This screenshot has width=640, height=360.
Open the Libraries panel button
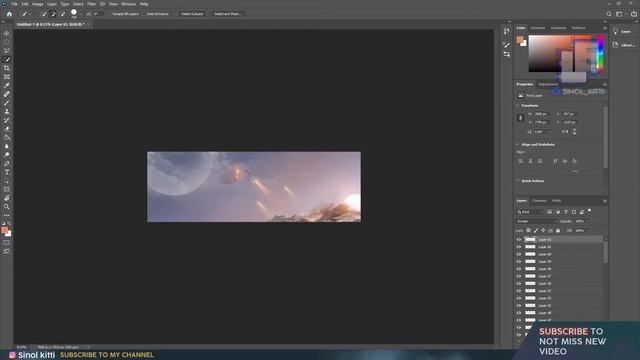point(624,45)
